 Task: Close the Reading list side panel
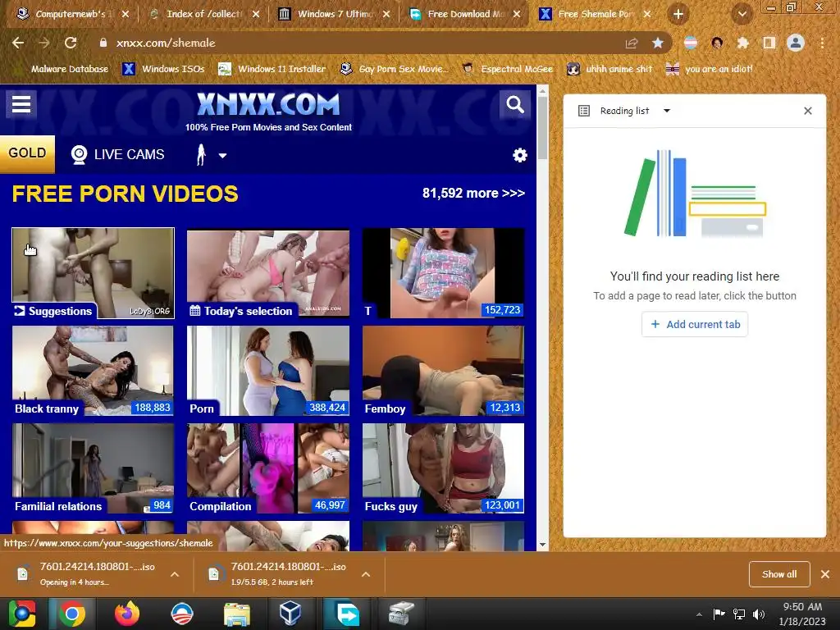click(x=808, y=111)
